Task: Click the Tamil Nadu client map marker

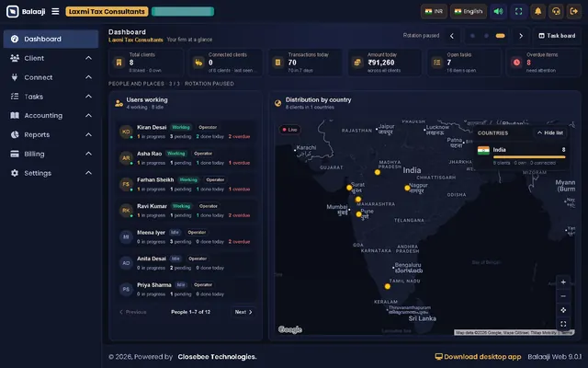Action: [388, 286]
